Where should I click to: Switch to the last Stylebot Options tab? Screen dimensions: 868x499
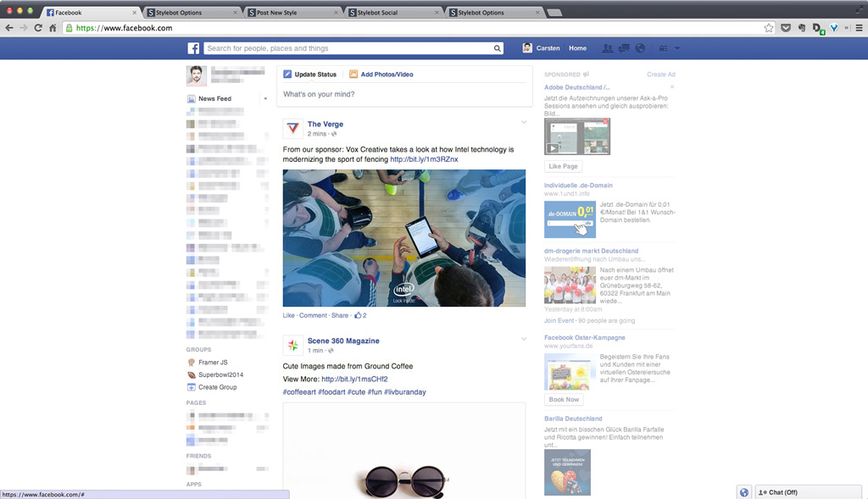[x=494, y=12]
